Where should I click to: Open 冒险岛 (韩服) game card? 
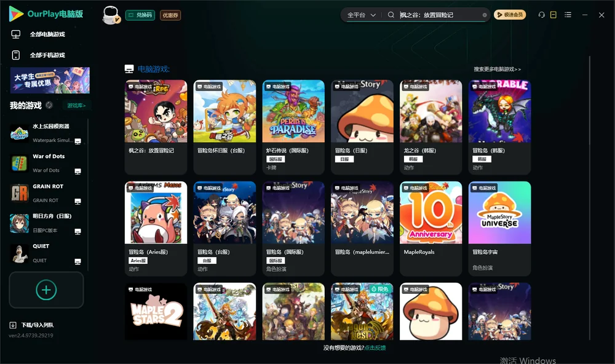pyautogui.click(x=499, y=127)
